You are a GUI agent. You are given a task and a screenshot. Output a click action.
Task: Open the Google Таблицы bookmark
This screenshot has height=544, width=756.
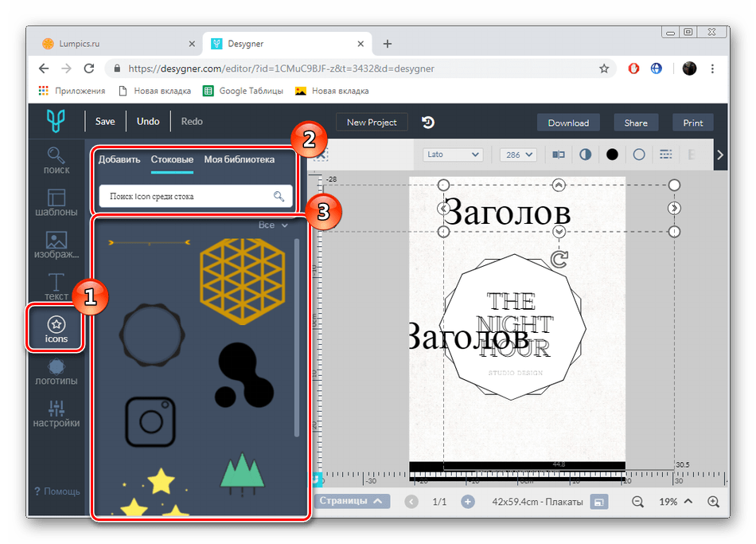[x=243, y=91]
